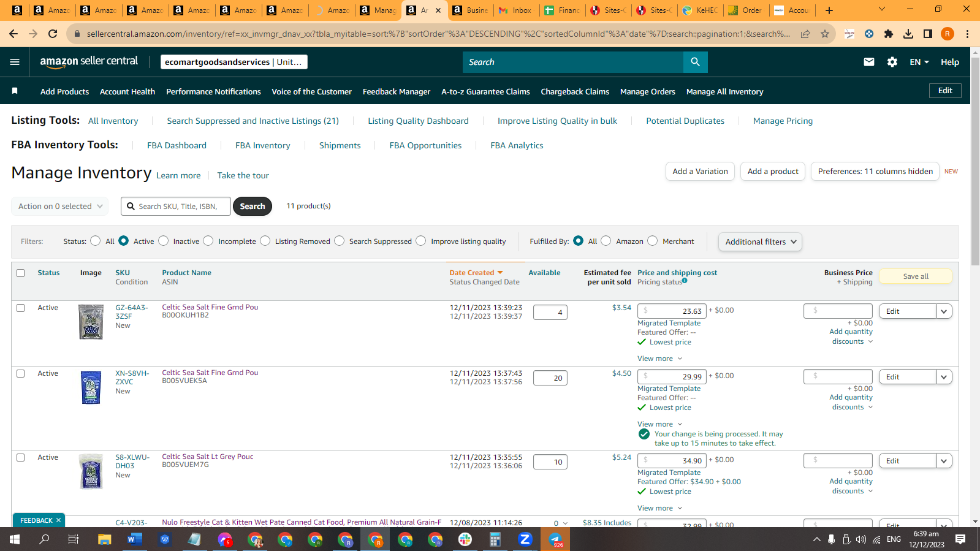Open Zoom from the taskbar
Screen dimensions: 980x551
pyautogui.click(x=525, y=539)
